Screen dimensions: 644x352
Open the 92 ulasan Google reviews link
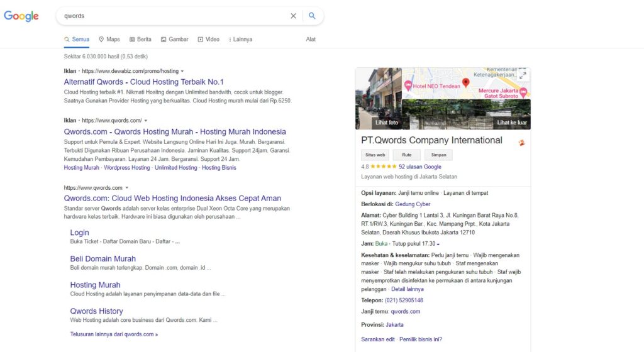point(419,167)
